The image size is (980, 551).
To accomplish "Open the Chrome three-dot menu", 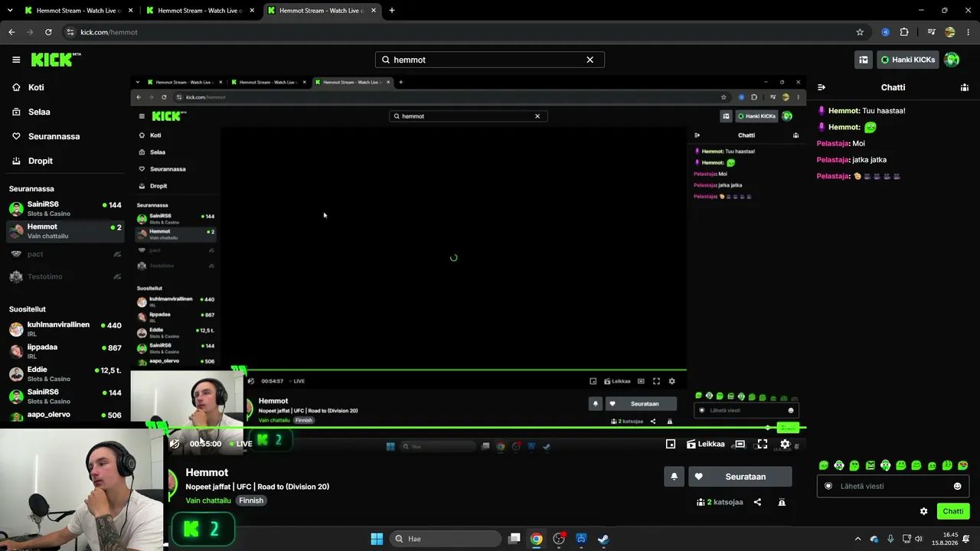I will [968, 32].
